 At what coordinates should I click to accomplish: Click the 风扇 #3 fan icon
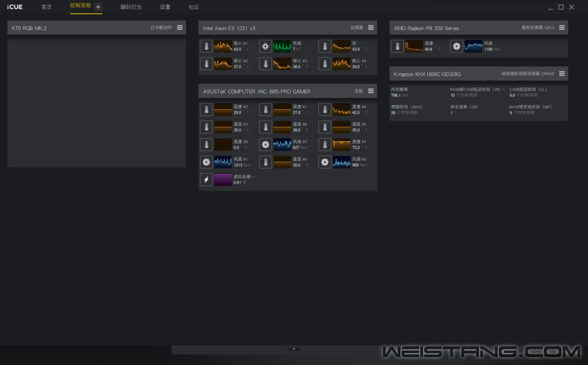point(265,144)
